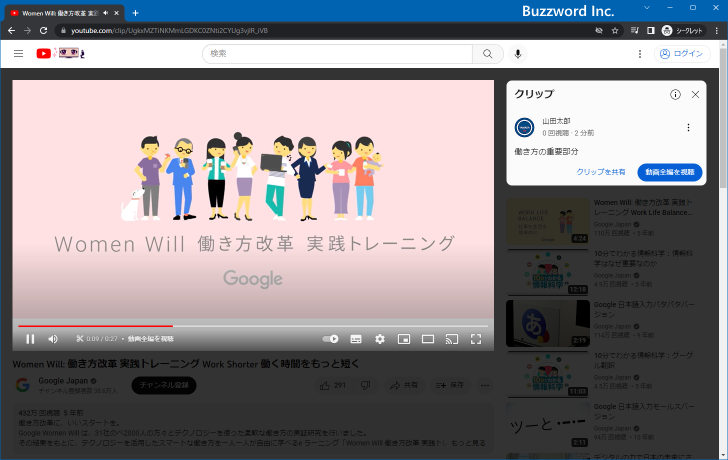The width and height of the screenshot is (728, 460).
Task: Open YouTube settings three-dot menu in header
Action: coord(640,54)
